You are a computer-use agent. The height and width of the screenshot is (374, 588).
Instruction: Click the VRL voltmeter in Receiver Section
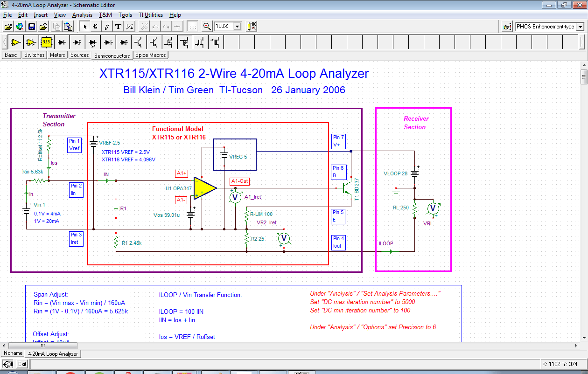click(433, 208)
